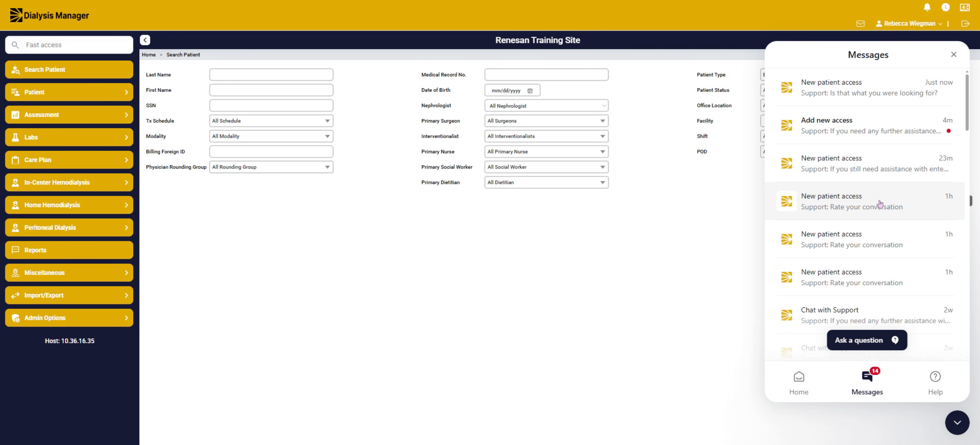The height and width of the screenshot is (445, 980).
Task: Click the logout icon beside user name
Action: tap(965, 24)
